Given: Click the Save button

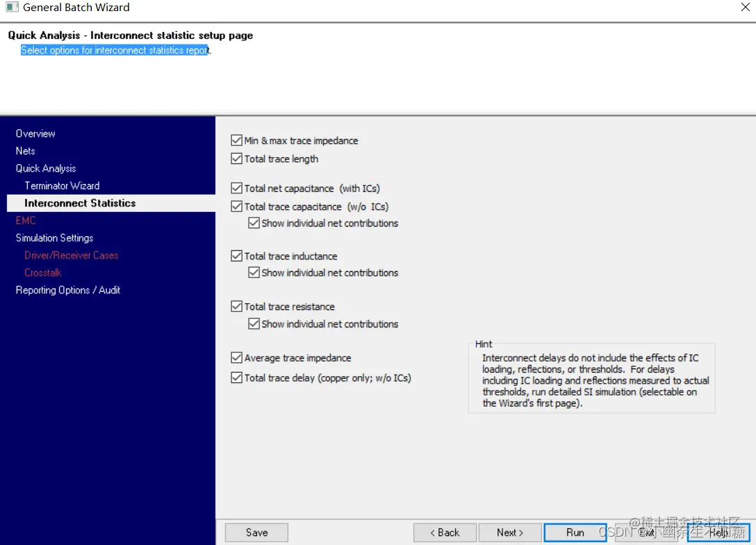Looking at the screenshot, I should click(256, 532).
